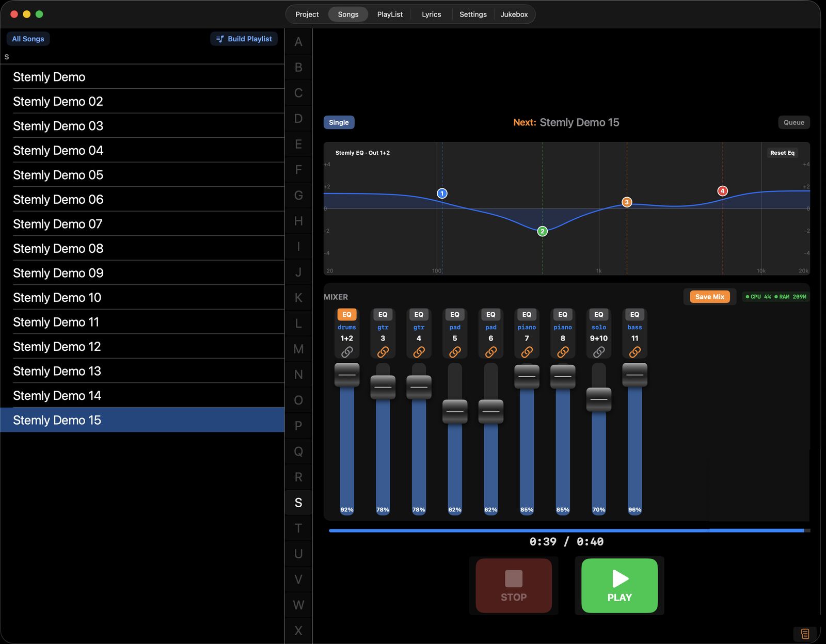
Task: Select EQ node 2 on the curve
Action: [x=542, y=231]
